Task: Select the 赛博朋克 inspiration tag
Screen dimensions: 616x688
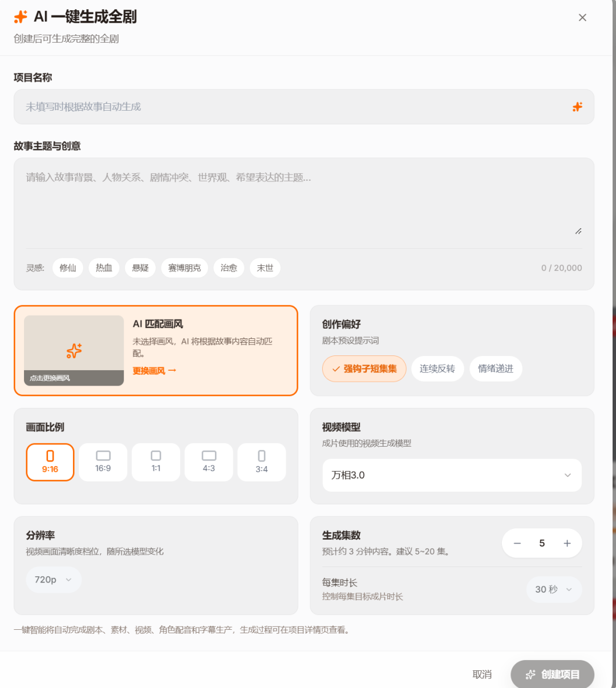Action: [x=184, y=268]
